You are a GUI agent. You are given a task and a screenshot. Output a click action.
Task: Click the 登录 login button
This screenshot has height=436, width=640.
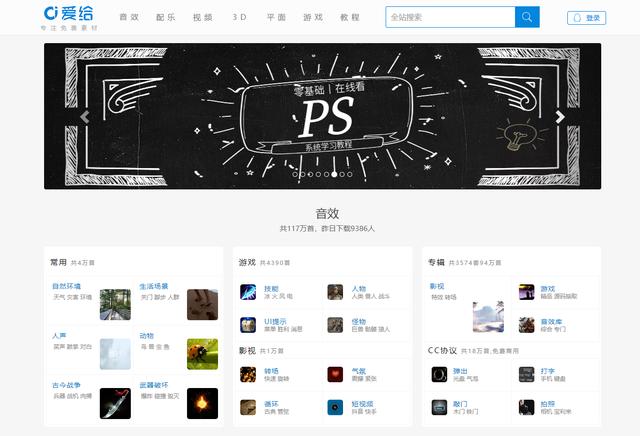(x=587, y=18)
